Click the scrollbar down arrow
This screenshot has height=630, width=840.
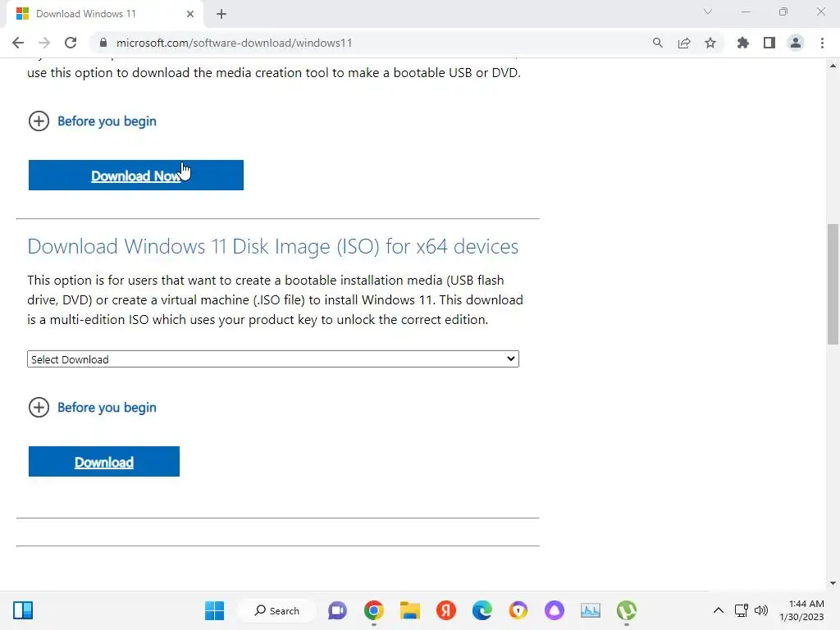coord(833,583)
